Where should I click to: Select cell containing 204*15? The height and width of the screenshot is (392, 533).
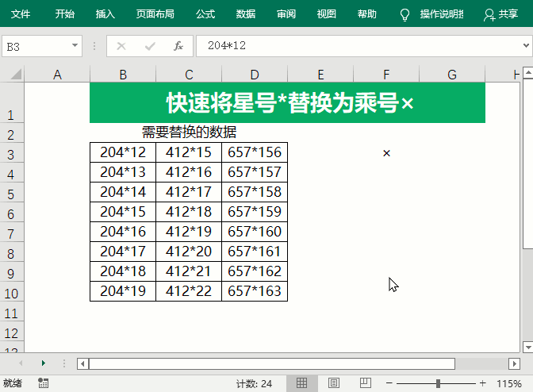[x=123, y=212]
